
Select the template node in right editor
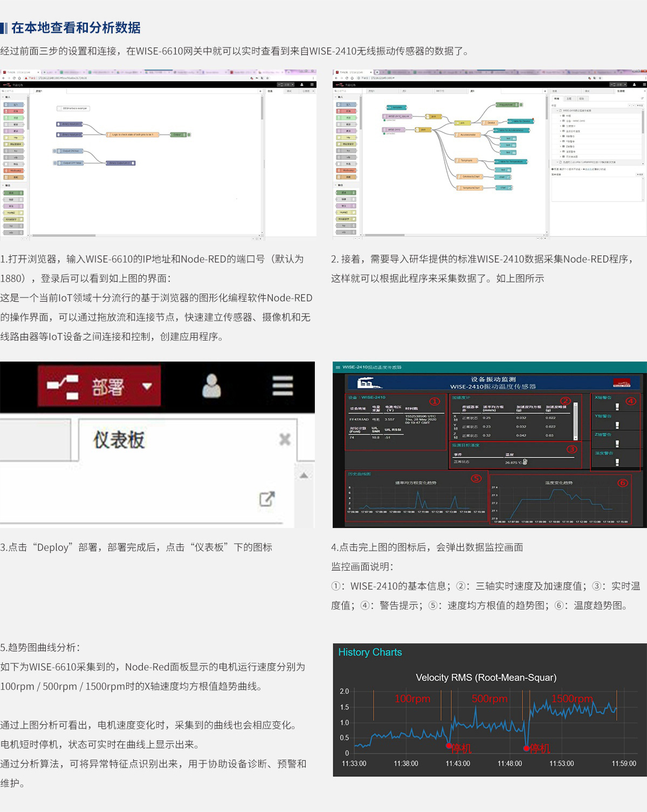(396, 107)
